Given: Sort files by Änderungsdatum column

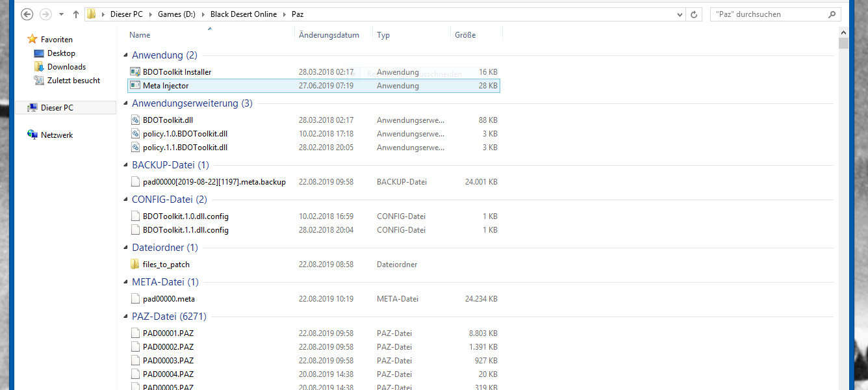Looking at the screenshot, I should coord(329,35).
